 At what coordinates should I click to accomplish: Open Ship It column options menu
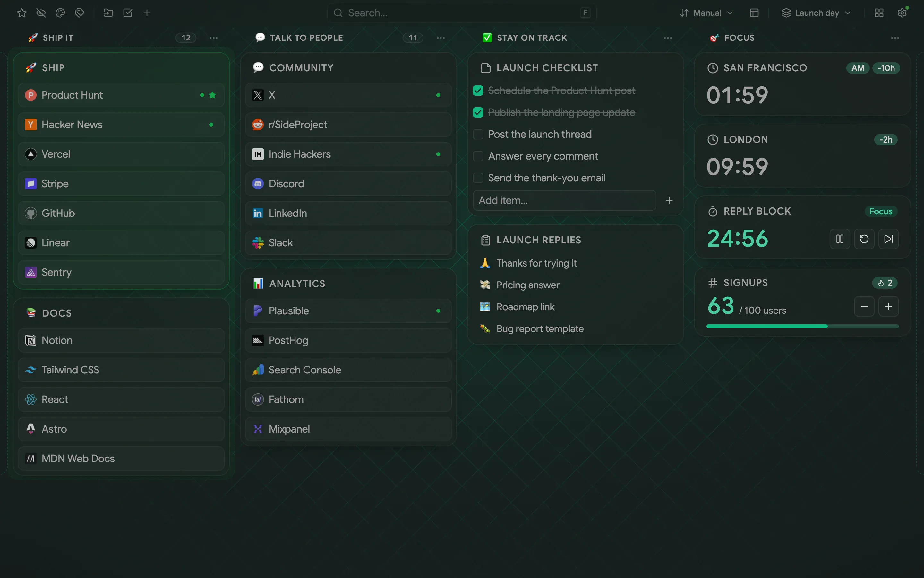point(214,38)
